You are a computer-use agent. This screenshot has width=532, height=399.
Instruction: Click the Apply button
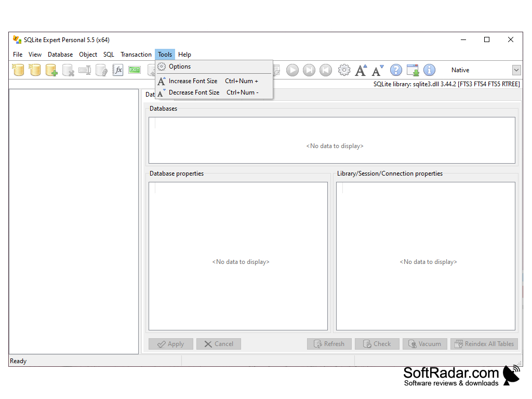170,344
